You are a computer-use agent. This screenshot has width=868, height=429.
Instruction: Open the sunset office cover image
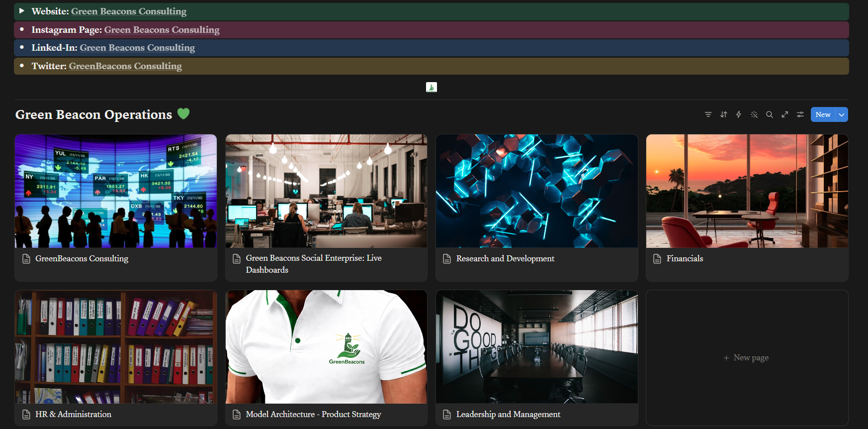747,191
